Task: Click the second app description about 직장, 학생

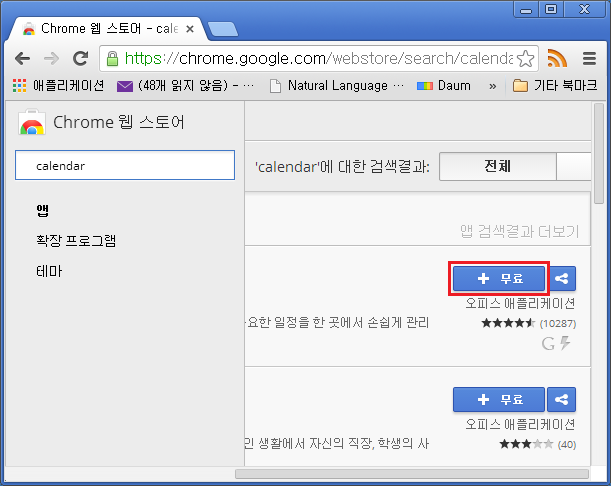Action: pyautogui.click(x=337, y=444)
